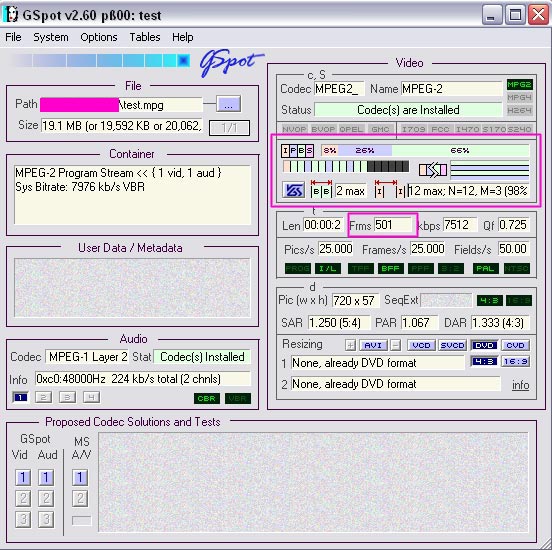
Task: Open the File menu
Action: pyautogui.click(x=13, y=37)
